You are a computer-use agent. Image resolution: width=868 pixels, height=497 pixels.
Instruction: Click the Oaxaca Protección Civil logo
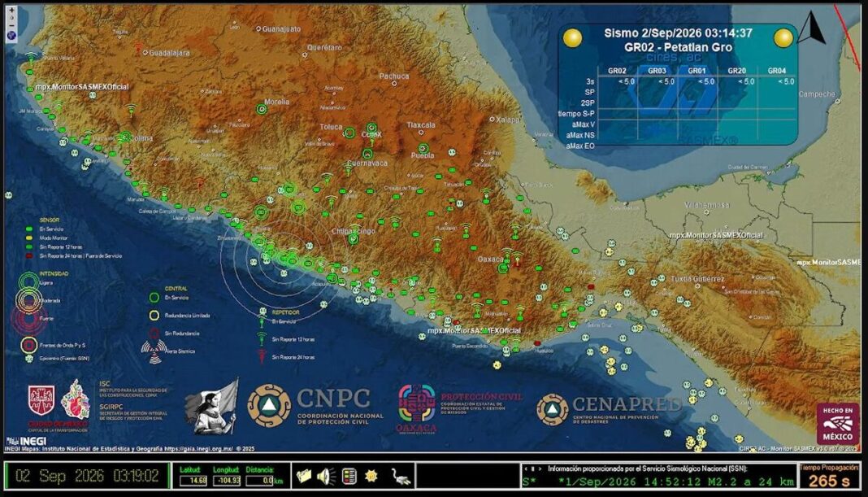459,409
